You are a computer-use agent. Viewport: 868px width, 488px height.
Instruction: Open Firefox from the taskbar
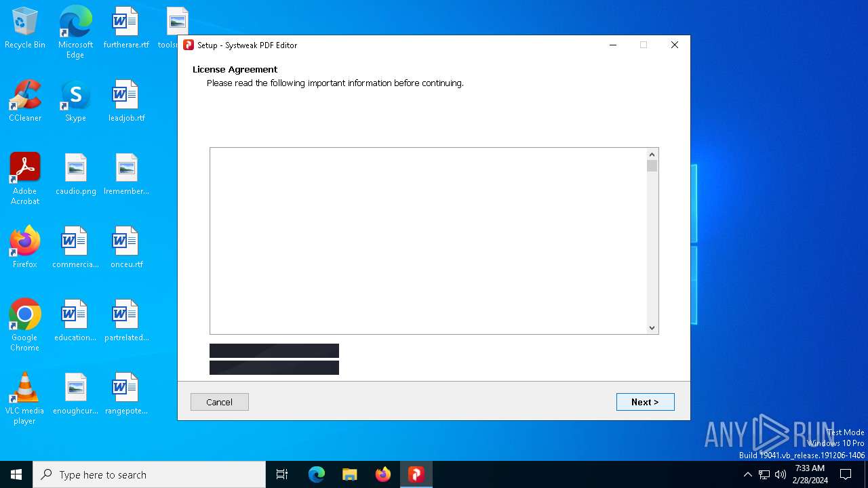click(x=383, y=474)
